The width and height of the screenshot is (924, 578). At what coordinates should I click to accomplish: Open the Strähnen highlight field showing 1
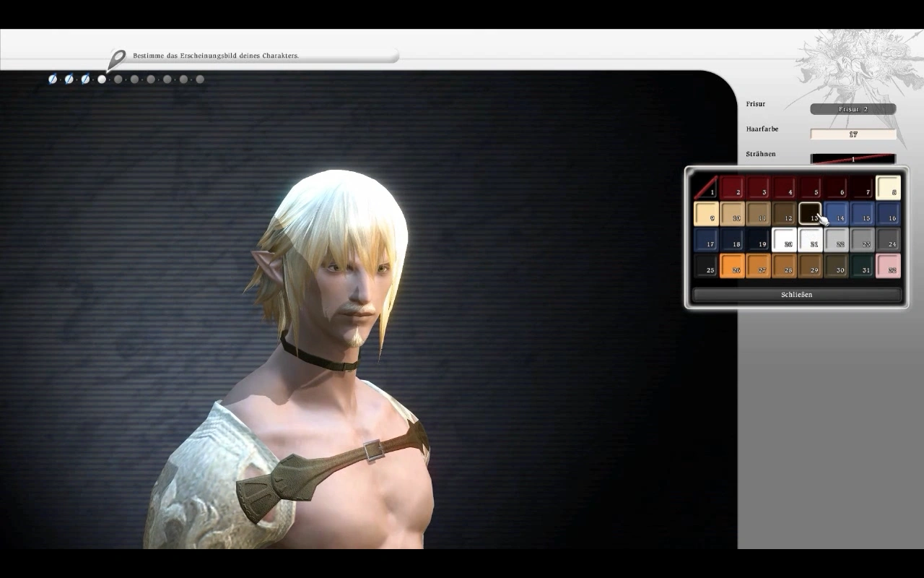tap(853, 159)
